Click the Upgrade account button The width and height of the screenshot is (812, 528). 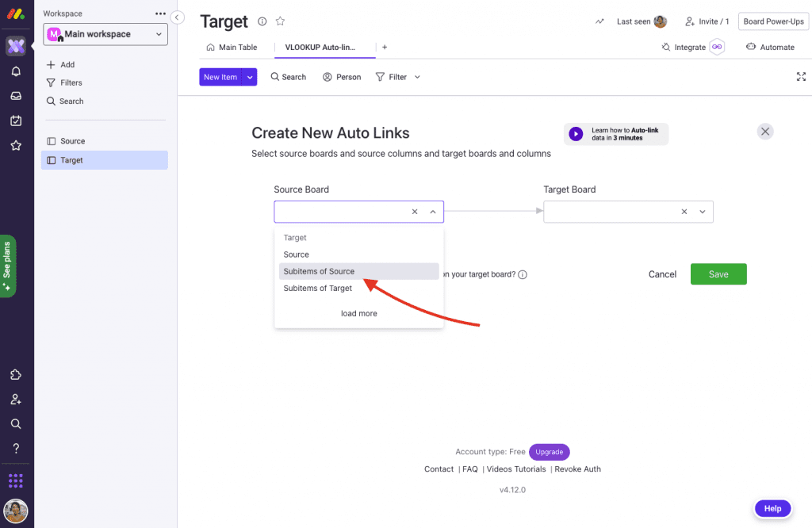tap(549, 452)
